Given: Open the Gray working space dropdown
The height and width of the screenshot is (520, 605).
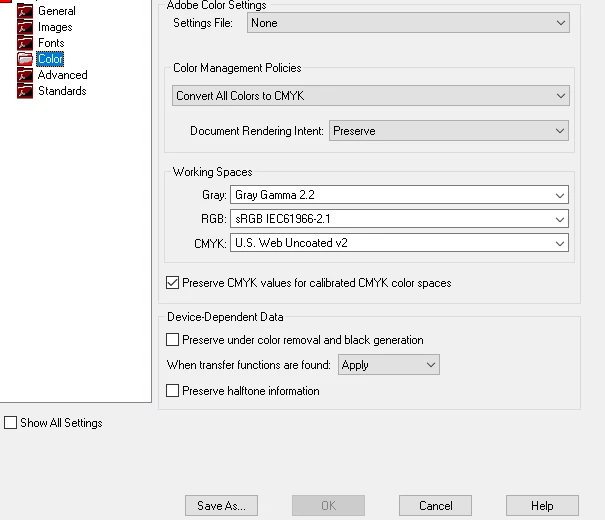Looking at the screenshot, I should click(x=399, y=195).
